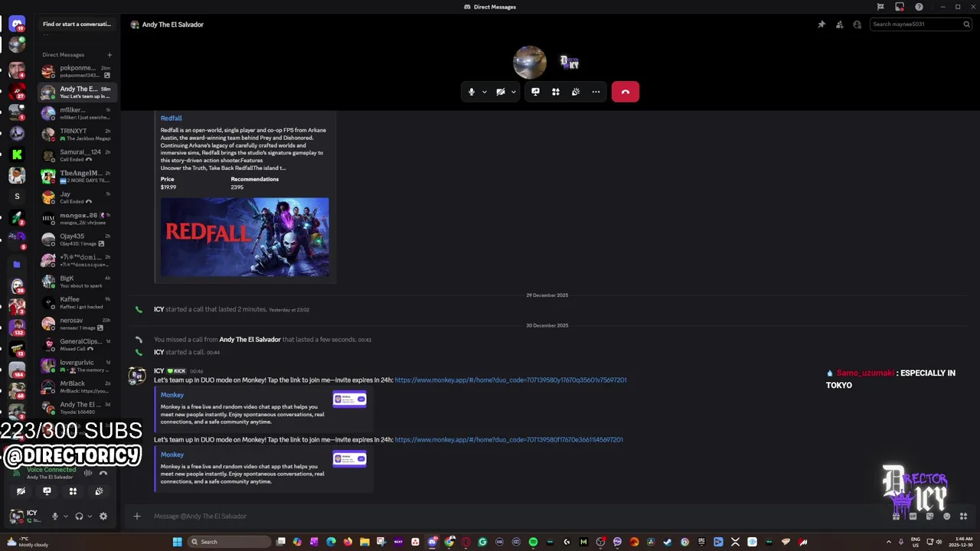Open output device arrow beside headphones
The height and width of the screenshot is (551, 980).
pos(90,517)
